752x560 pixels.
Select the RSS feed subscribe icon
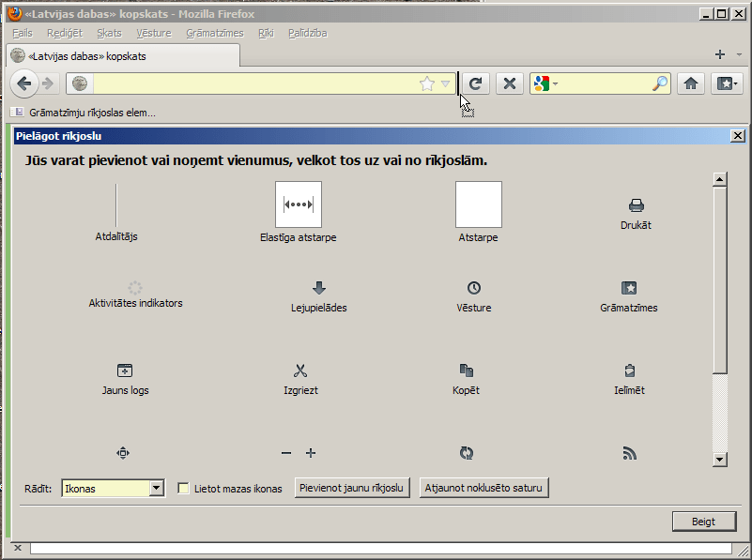(629, 453)
